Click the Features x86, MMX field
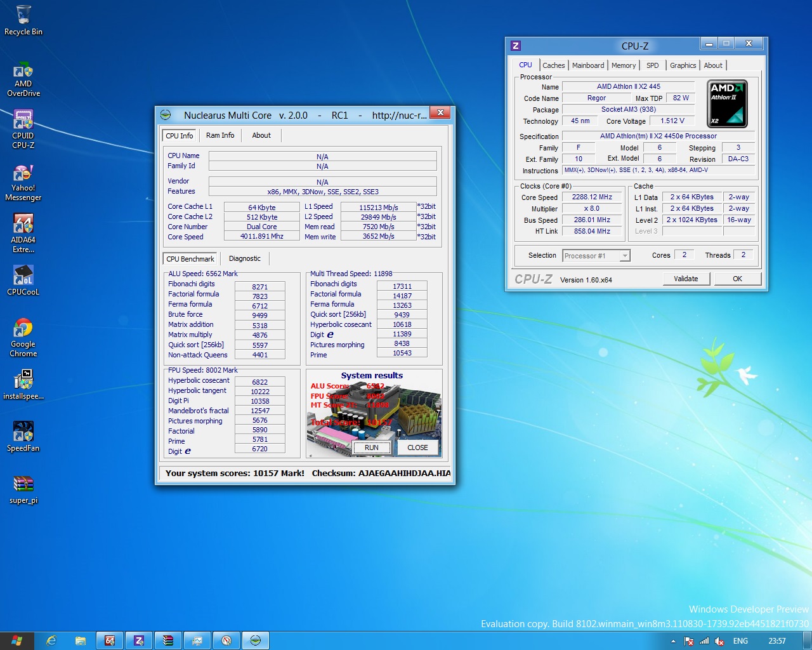The image size is (812, 650). pos(322,192)
